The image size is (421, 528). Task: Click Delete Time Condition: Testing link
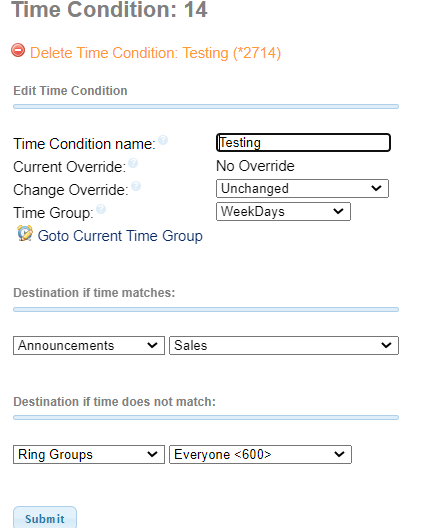click(156, 53)
